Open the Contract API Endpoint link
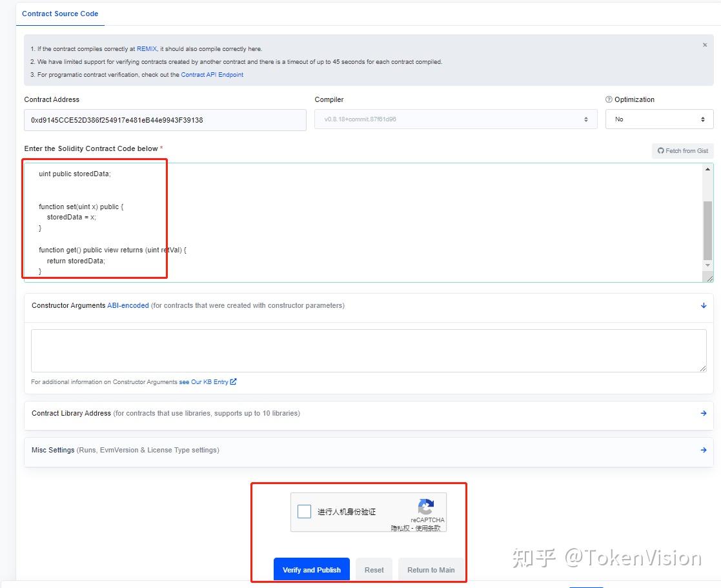The image size is (721, 588). [212, 74]
